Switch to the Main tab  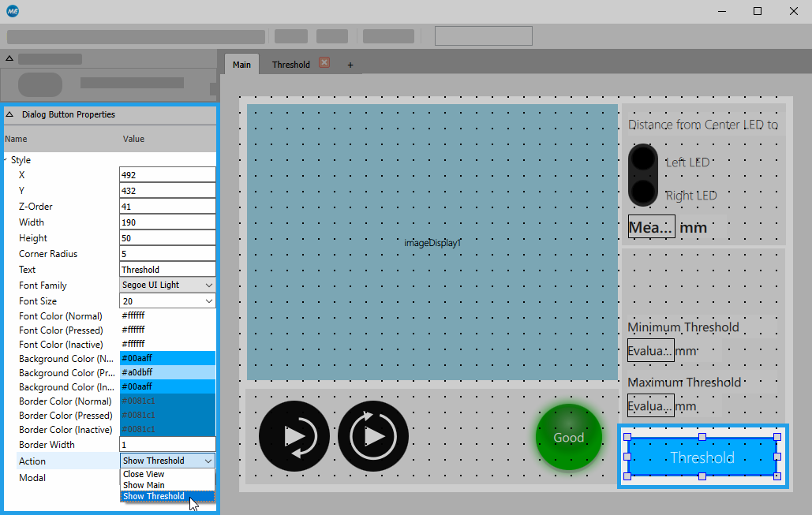[x=241, y=65]
